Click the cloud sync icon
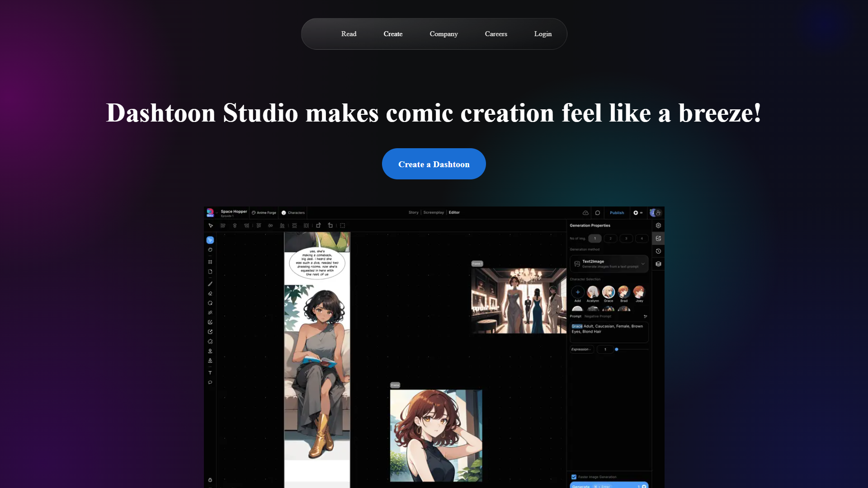 (585, 213)
